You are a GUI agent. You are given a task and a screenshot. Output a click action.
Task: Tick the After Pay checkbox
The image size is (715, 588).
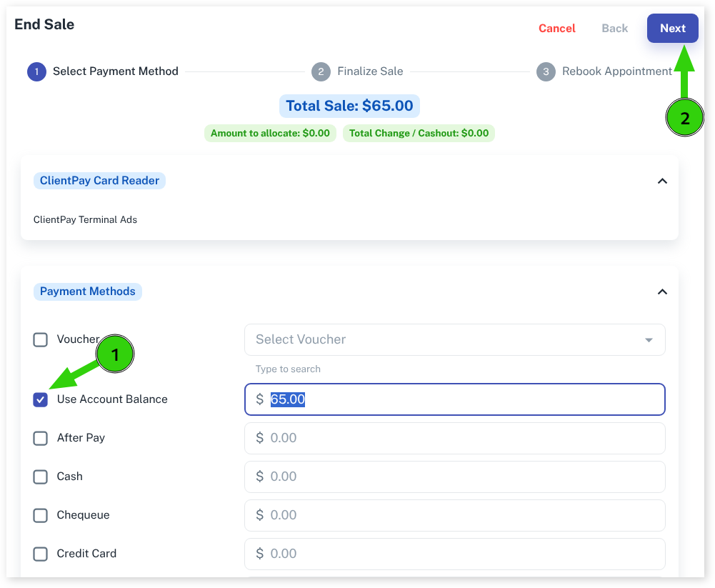pyautogui.click(x=41, y=438)
